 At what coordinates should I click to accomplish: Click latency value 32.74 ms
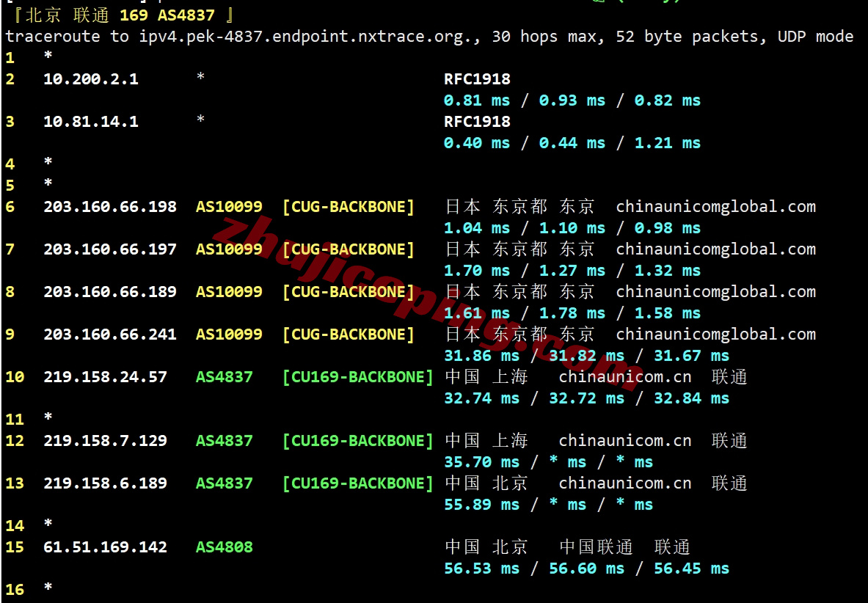pyautogui.click(x=481, y=398)
